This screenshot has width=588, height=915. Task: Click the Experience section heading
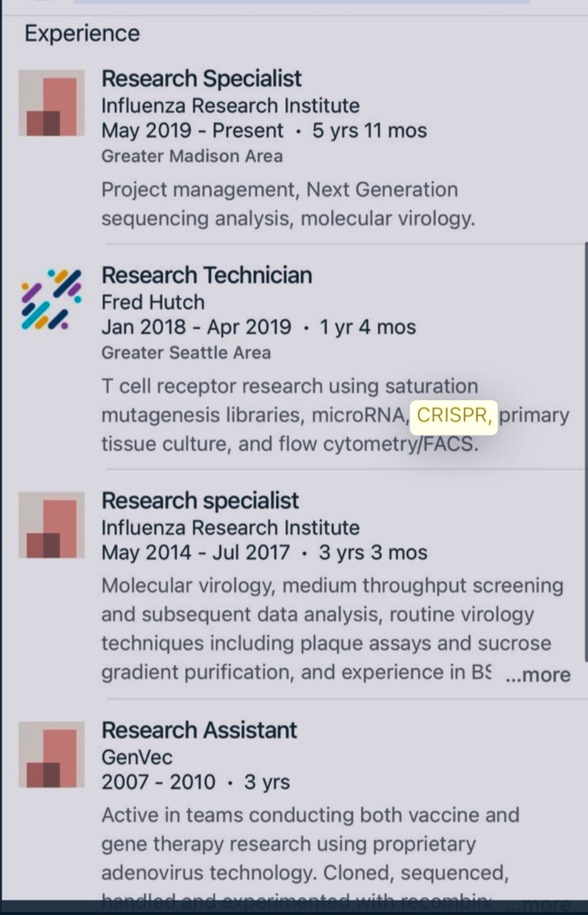82,34
